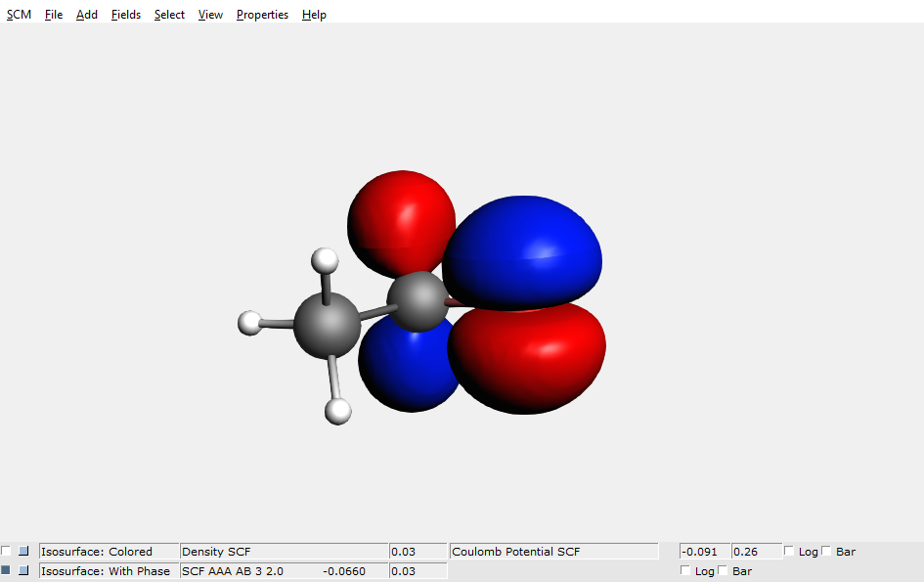Enable Log scaling for Coulomb Potential SCF

pyautogui.click(x=788, y=551)
